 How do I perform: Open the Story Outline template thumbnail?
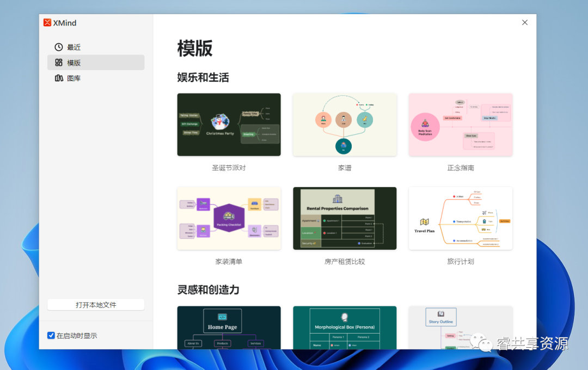[x=461, y=328]
